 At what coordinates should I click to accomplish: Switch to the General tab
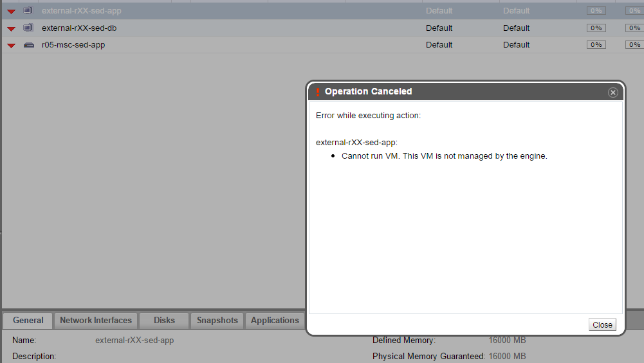click(x=28, y=320)
